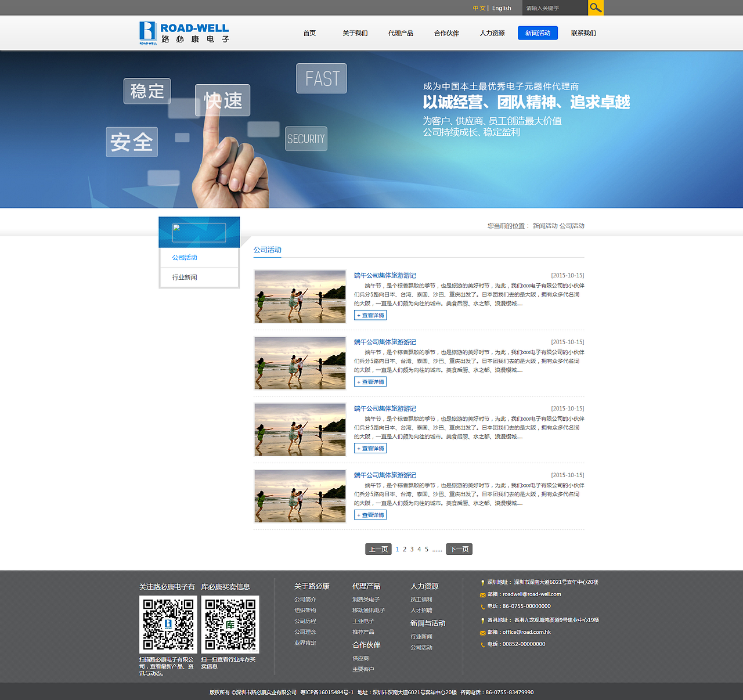This screenshot has width=743, height=700.
Task: Go to page 2 in pagination
Action: point(405,549)
